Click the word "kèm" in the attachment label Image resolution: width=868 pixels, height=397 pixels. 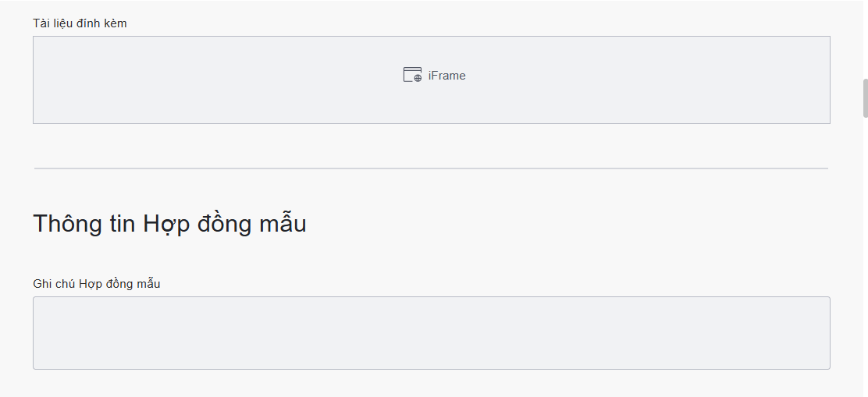point(114,23)
